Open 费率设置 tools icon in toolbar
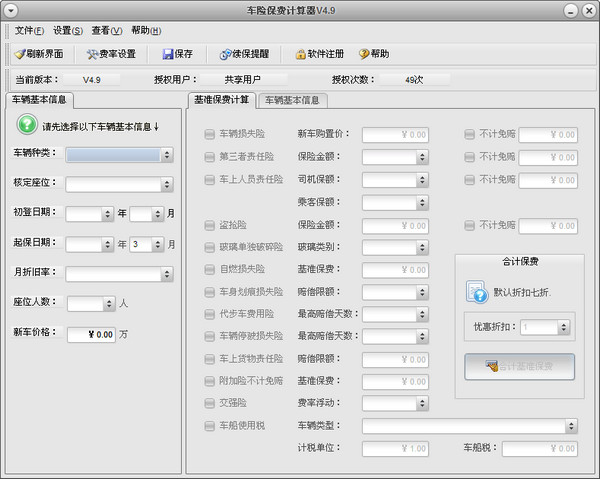 pyautogui.click(x=92, y=54)
